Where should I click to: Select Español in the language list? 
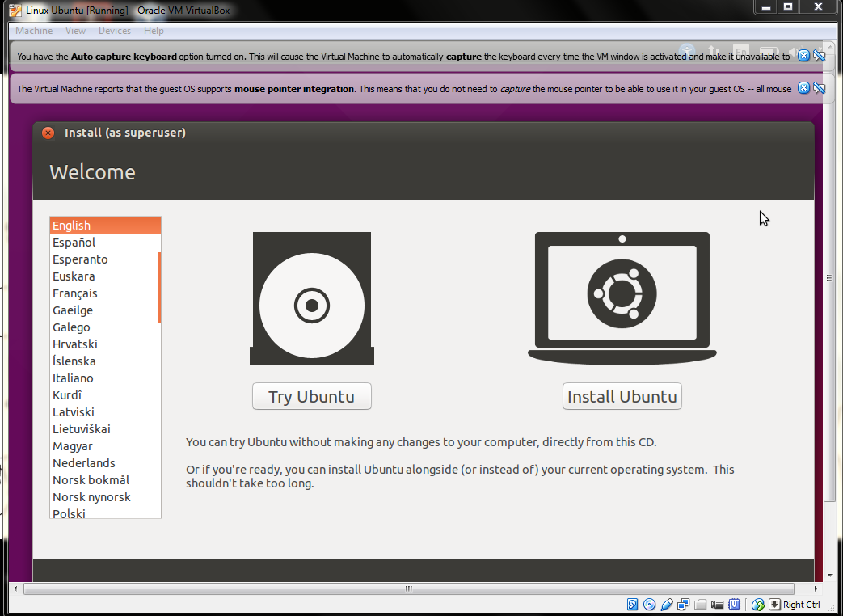[x=105, y=243]
